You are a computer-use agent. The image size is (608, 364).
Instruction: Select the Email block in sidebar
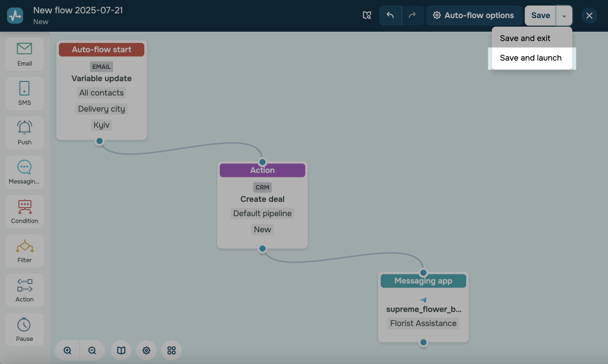click(x=24, y=54)
